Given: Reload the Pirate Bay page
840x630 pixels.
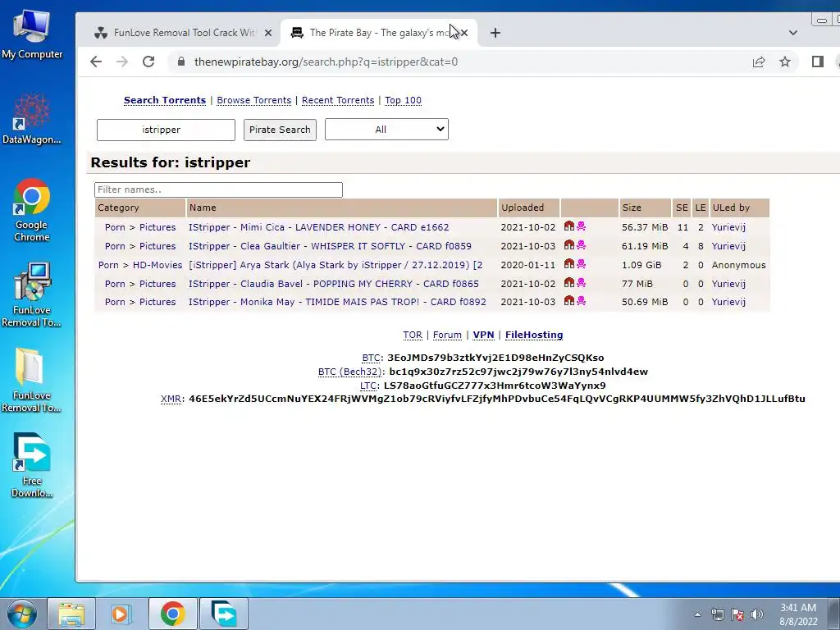Looking at the screenshot, I should click(148, 62).
